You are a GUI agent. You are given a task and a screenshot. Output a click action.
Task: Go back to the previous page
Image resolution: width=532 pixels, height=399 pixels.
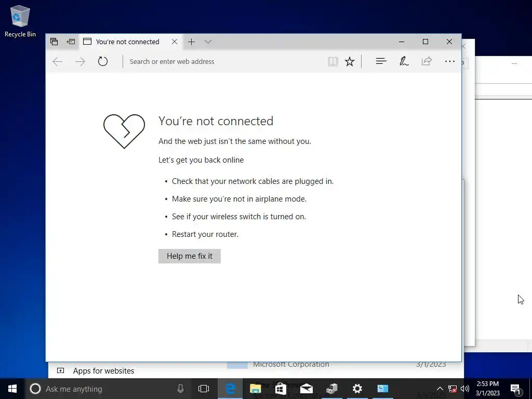coord(58,61)
